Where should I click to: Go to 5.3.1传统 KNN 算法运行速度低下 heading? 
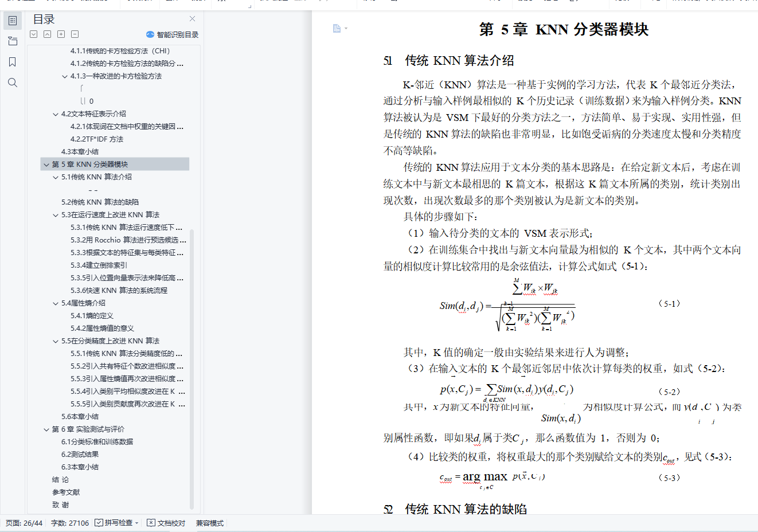pos(127,228)
